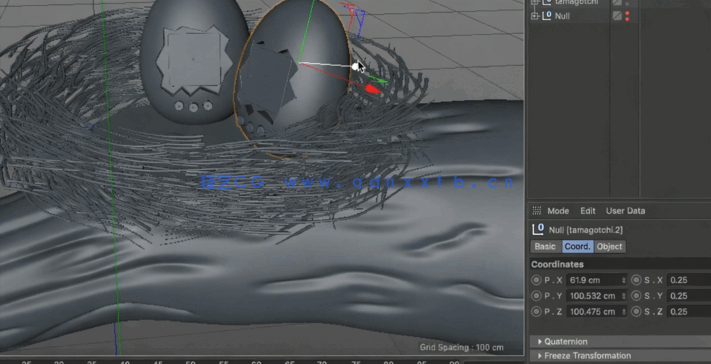Click the middle button on the left egg
Viewport: 711px width, 364px height.
(194, 107)
